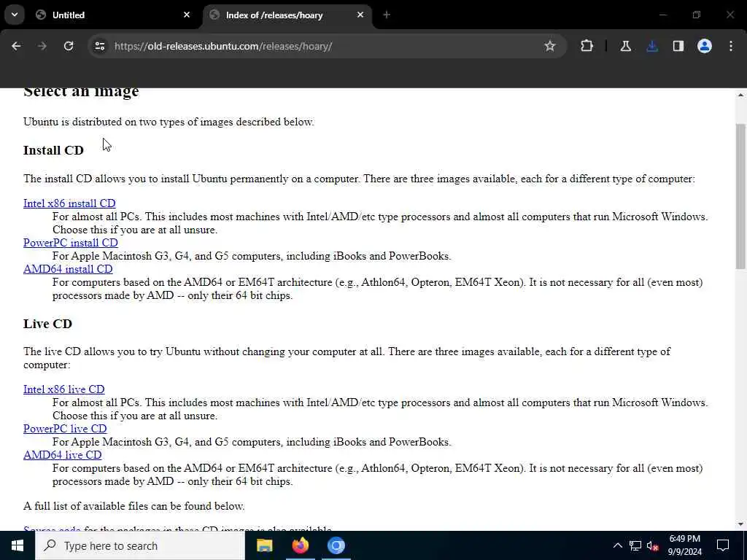This screenshot has width=747, height=560.
Task: Open Chrome three-dot menu
Action: (731, 46)
